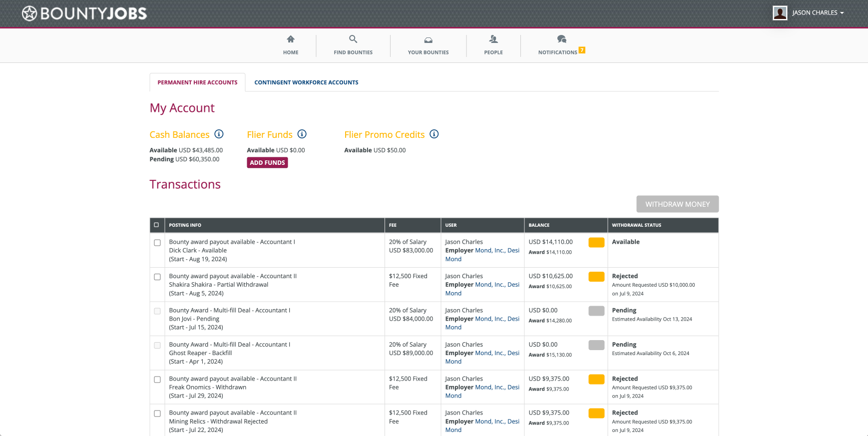Select Find Bounties menu label

(x=353, y=52)
